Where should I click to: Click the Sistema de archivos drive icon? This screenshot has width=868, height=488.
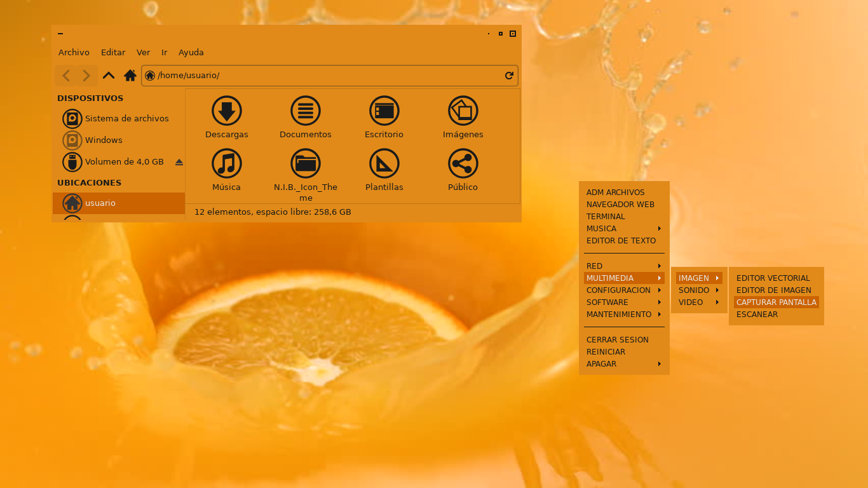[x=72, y=119]
